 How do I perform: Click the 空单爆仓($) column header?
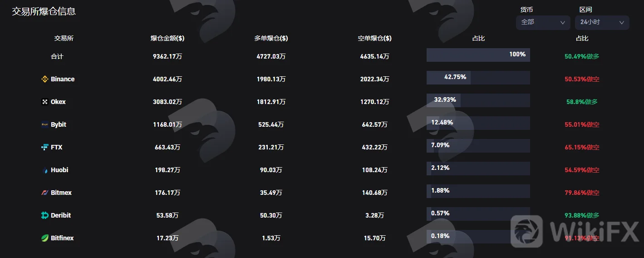tap(374, 39)
